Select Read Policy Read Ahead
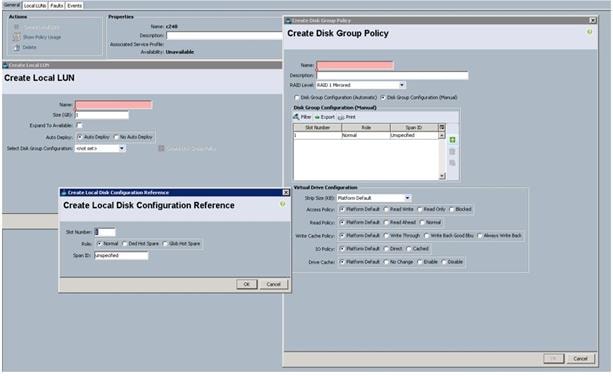The width and height of the screenshot is (613, 376). pos(386,223)
